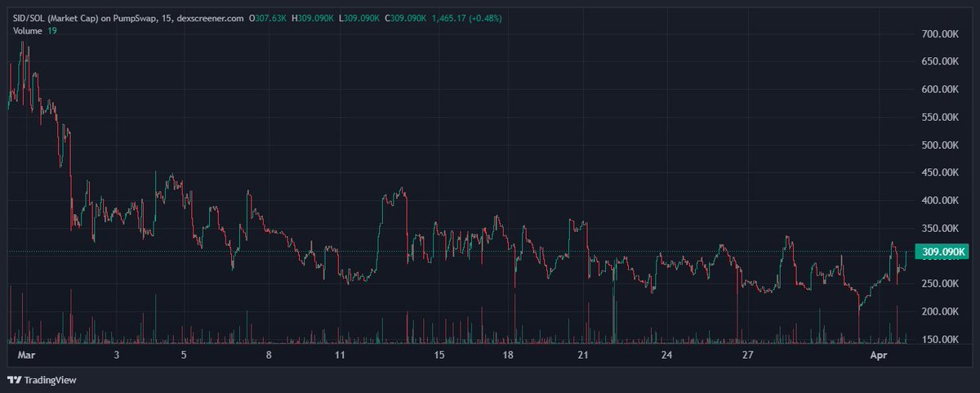The image size is (980, 393).
Task: Select the 27 date label on time axis
Action: [x=746, y=355]
